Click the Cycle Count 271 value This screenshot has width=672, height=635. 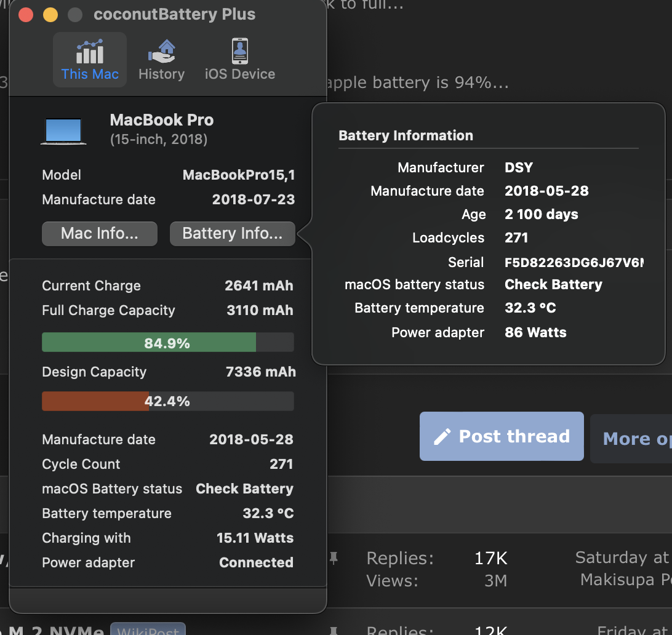tap(281, 463)
